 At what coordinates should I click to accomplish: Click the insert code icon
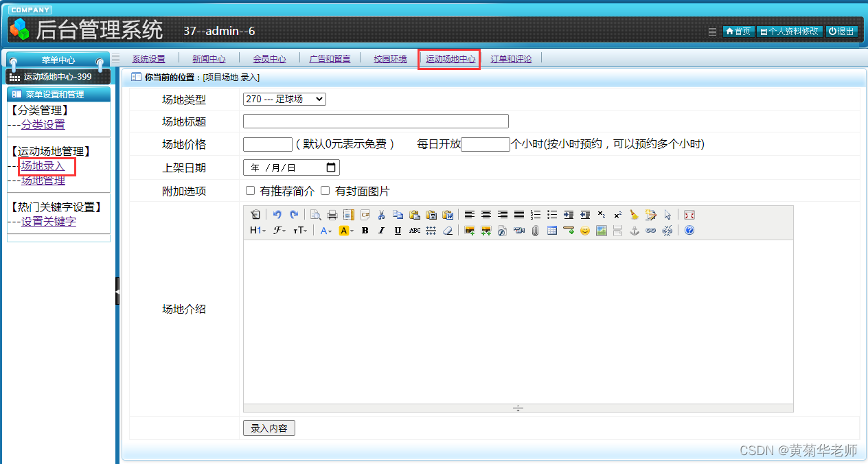365,215
